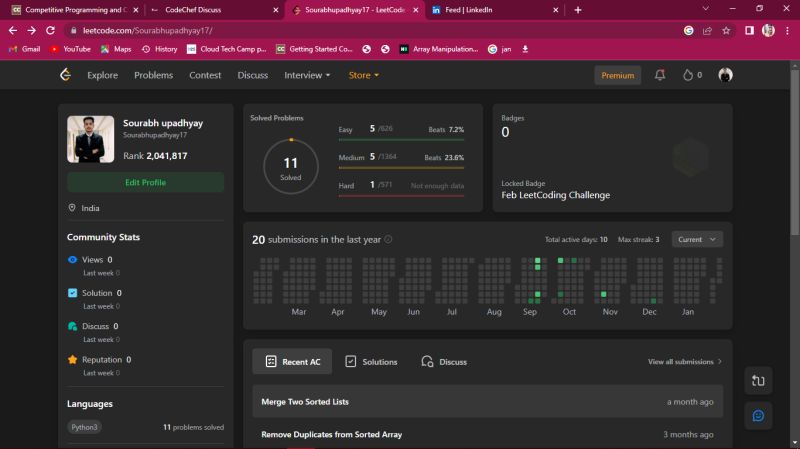This screenshot has height=449, width=800.
Task: Open the floating feedback chat icon
Action: coord(758,416)
